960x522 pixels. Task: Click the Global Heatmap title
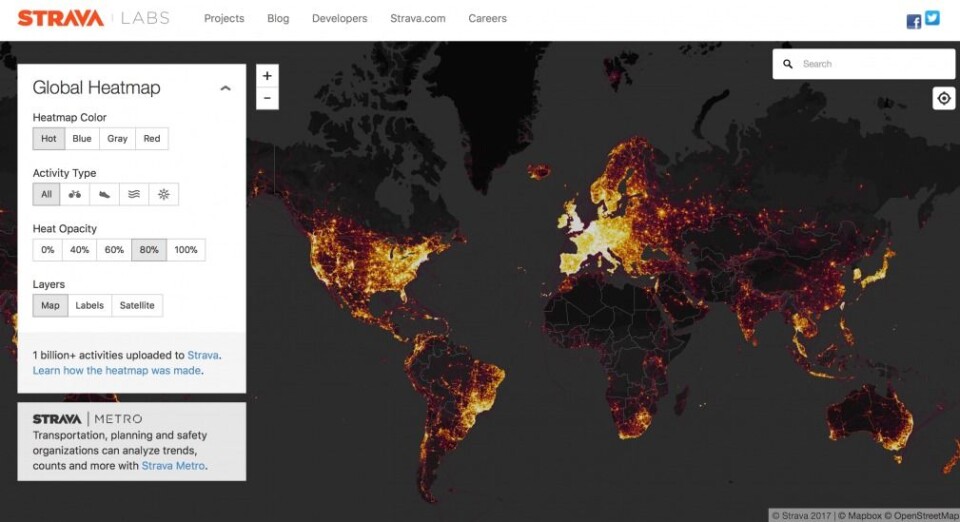(96, 88)
